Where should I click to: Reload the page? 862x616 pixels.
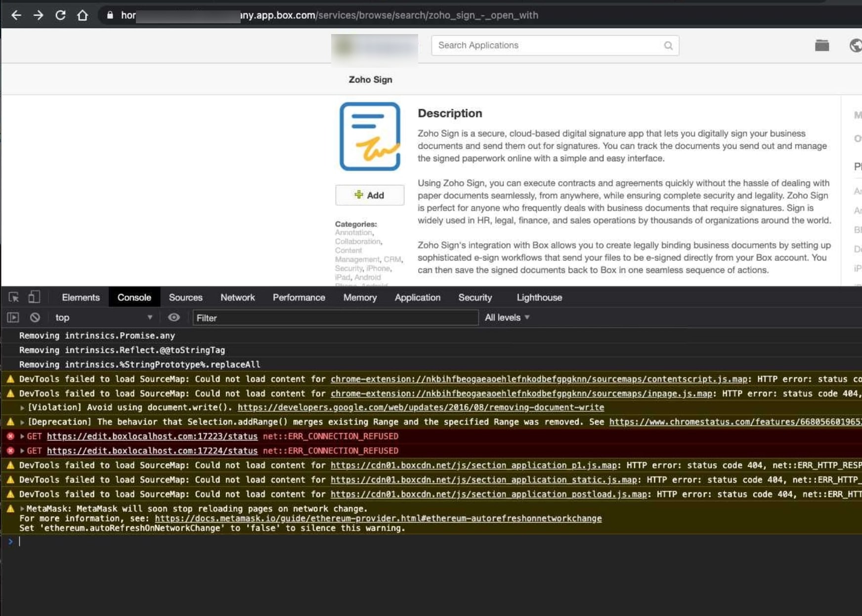[60, 15]
